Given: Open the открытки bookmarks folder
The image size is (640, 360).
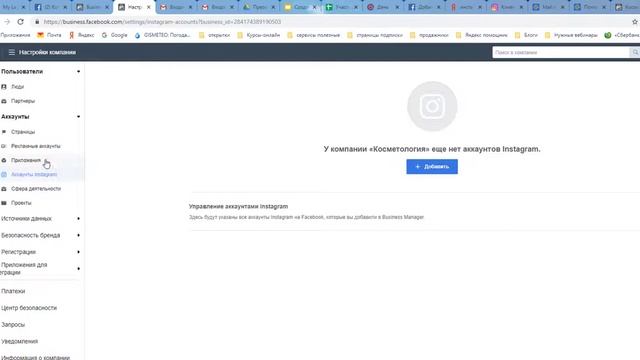Looking at the screenshot, I should click(214, 35).
